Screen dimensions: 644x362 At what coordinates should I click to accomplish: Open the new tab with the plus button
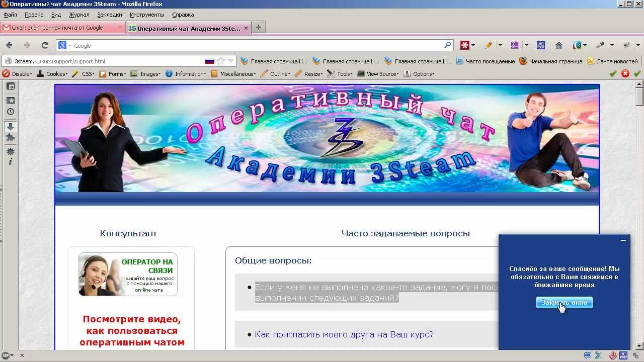[x=258, y=28]
